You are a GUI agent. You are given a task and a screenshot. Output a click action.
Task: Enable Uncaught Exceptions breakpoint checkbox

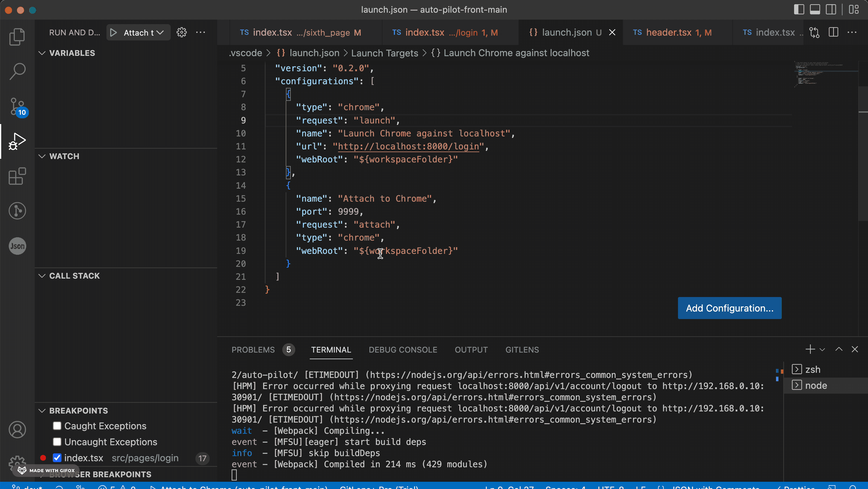click(x=57, y=442)
